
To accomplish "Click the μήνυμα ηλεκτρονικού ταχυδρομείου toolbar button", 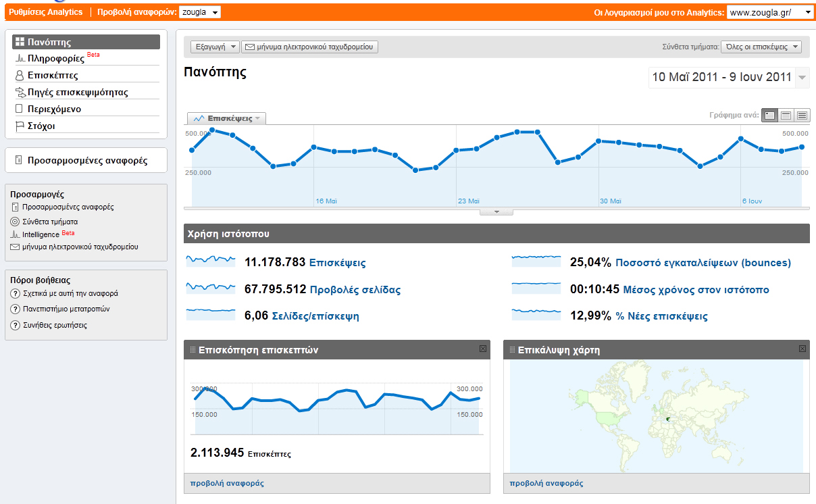I will (x=309, y=47).
